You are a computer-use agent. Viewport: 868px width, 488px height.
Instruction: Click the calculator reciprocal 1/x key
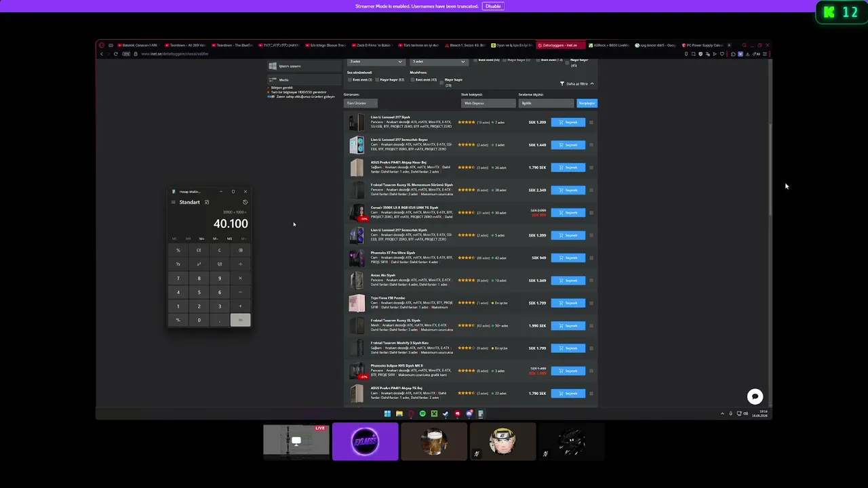pyautogui.click(x=178, y=264)
